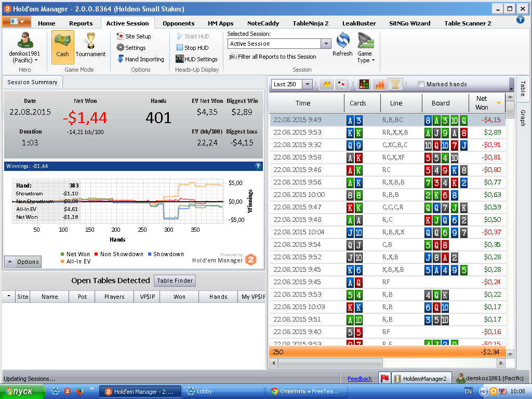
Task: Sort open tables by Players column
Action: (114, 297)
